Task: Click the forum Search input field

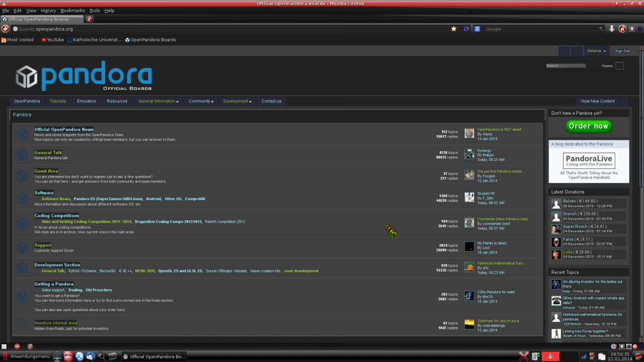Action: tap(565, 66)
